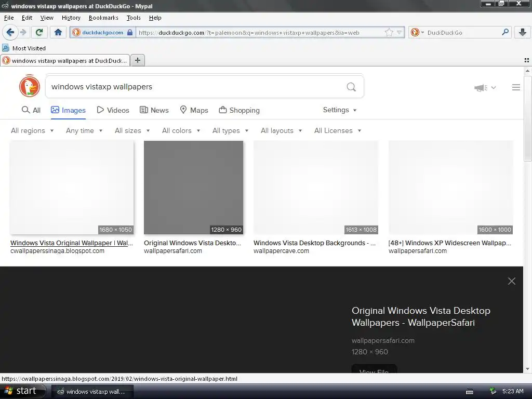
Task: Click the scrollbar down arrow
Action: (x=527, y=369)
